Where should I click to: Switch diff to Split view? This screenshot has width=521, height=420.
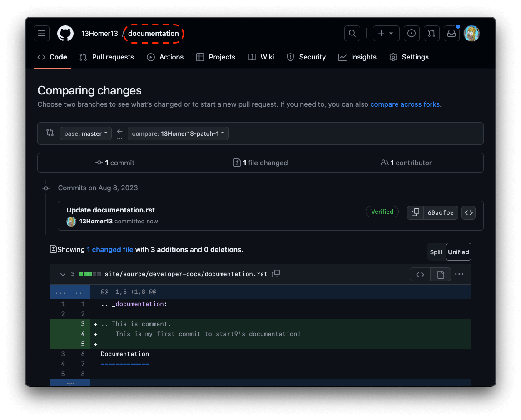point(436,252)
